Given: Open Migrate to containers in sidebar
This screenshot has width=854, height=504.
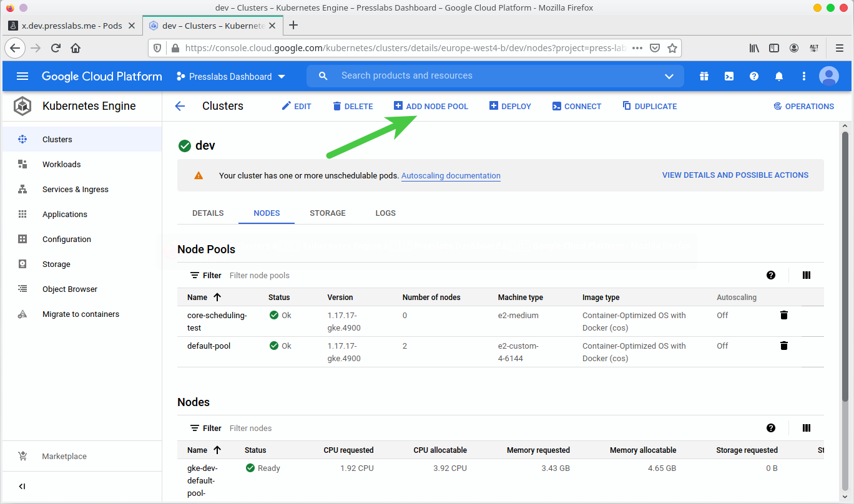Looking at the screenshot, I should point(81,314).
